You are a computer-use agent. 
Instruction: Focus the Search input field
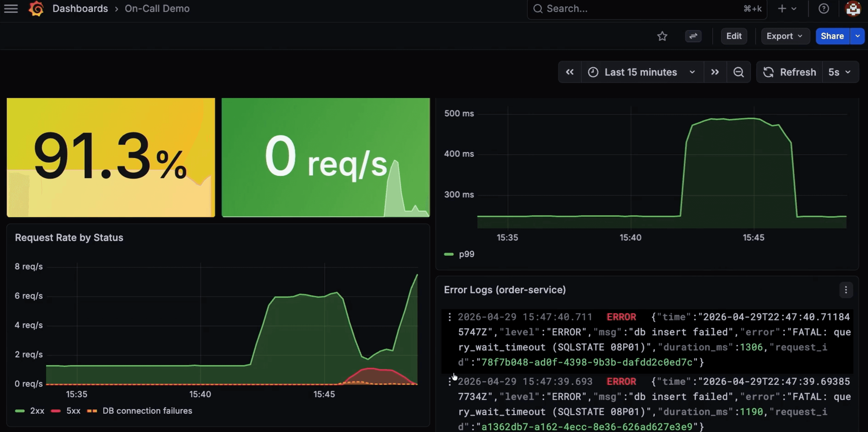click(x=647, y=9)
